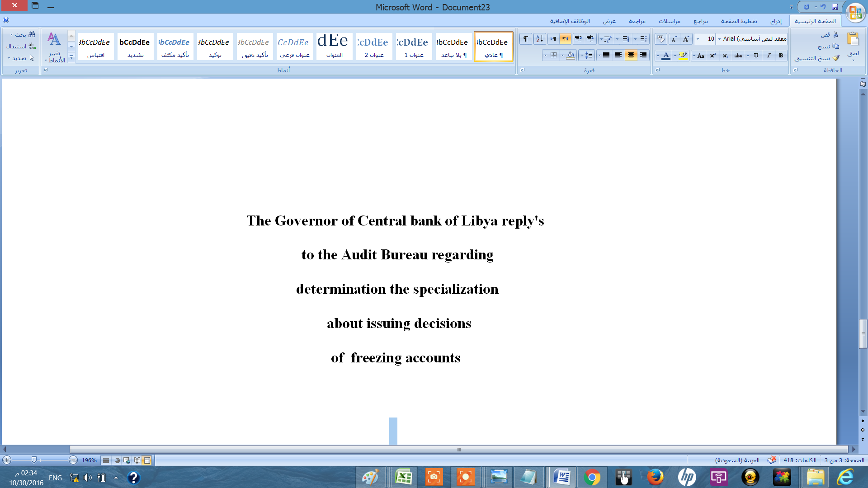The image size is (868, 488).
Task: Toggle italic formatting
Action: tap(768, 56)
